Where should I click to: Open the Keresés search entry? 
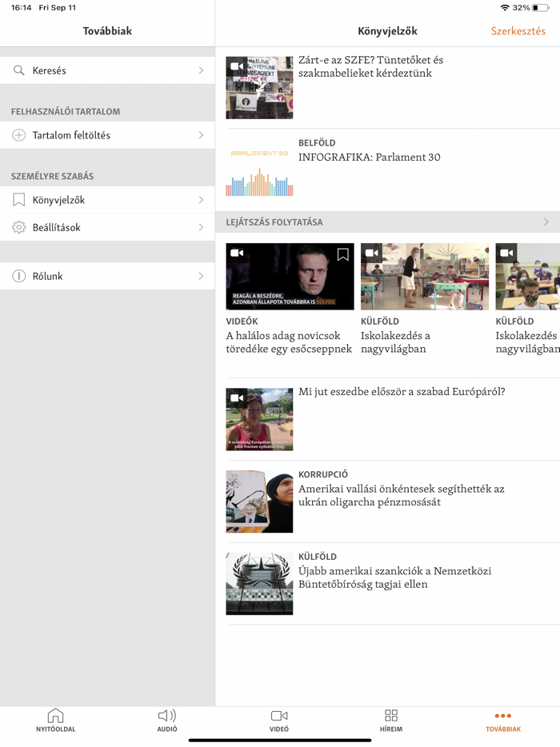point(107,70)
